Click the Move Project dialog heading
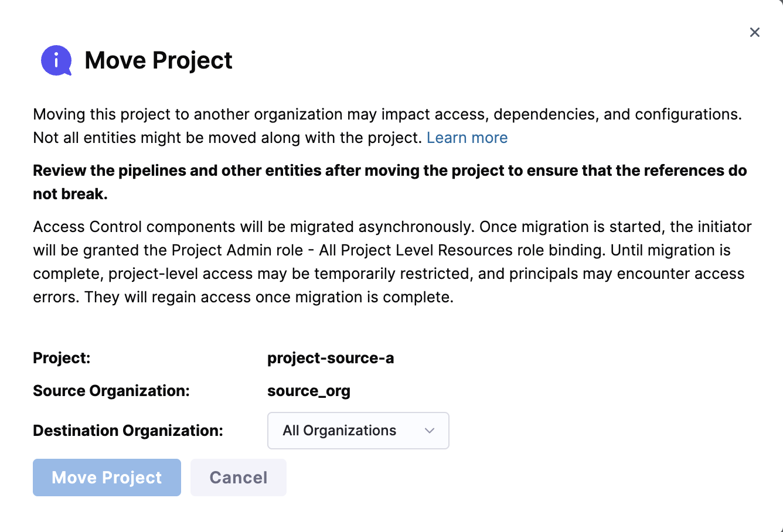 158,60
